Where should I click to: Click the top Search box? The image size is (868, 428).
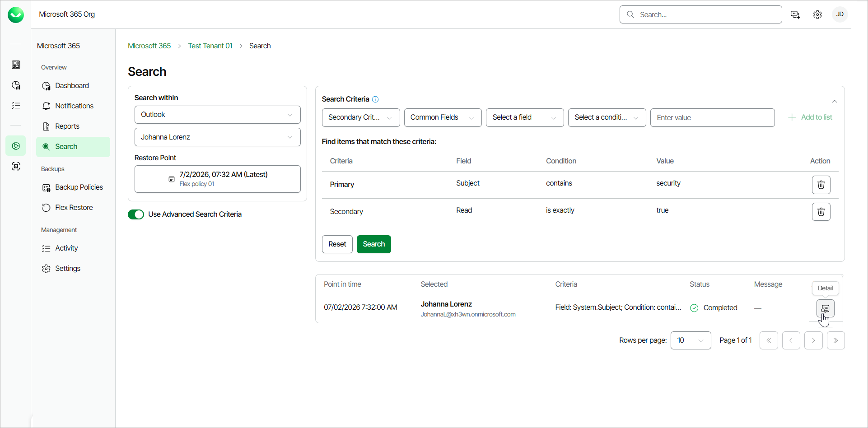point(700,14)
